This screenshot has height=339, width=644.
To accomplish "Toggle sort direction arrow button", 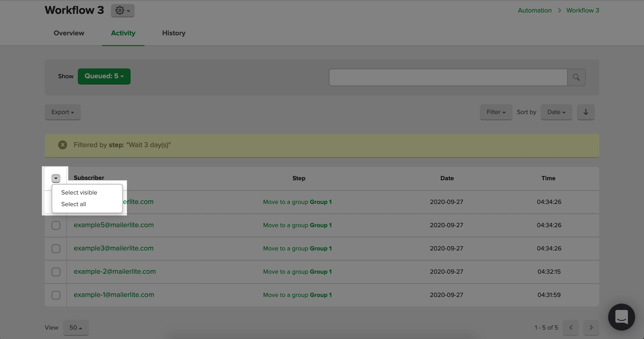I will tap(585, 112).
